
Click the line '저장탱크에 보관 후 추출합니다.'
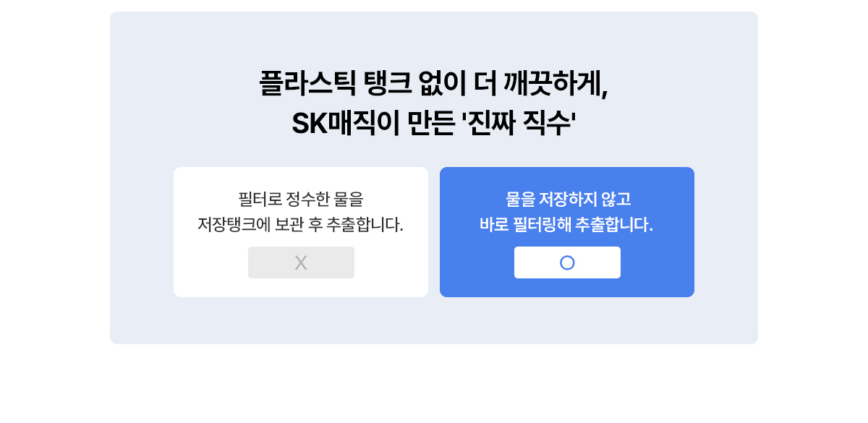[301, 225]
